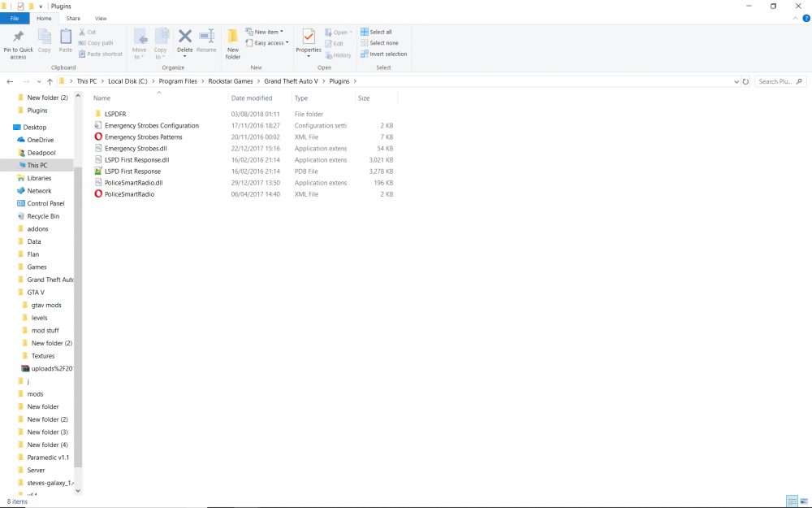Screen dimensions: 812x508
Task: Expand chevron after Rockstar Games breadcrumb
Action: 258,81
